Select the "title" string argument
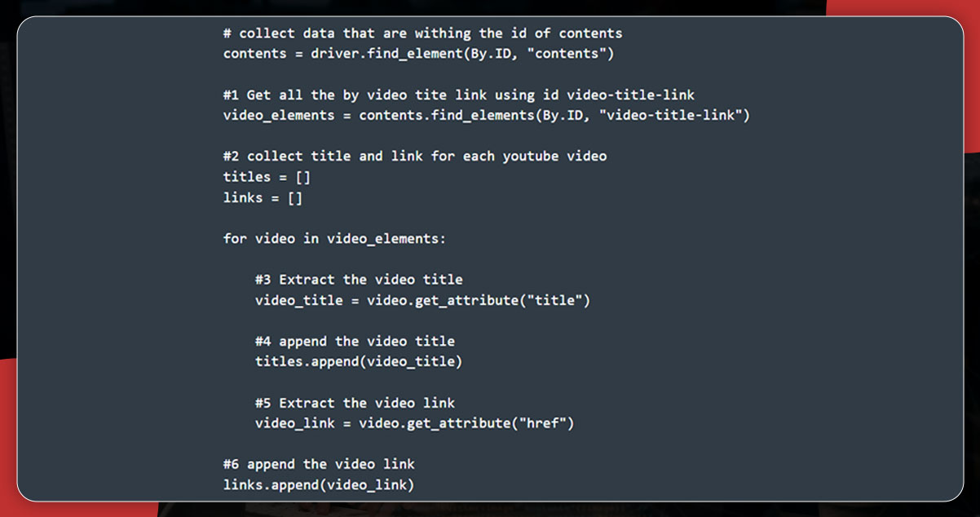980x517 pixels. 554,300
